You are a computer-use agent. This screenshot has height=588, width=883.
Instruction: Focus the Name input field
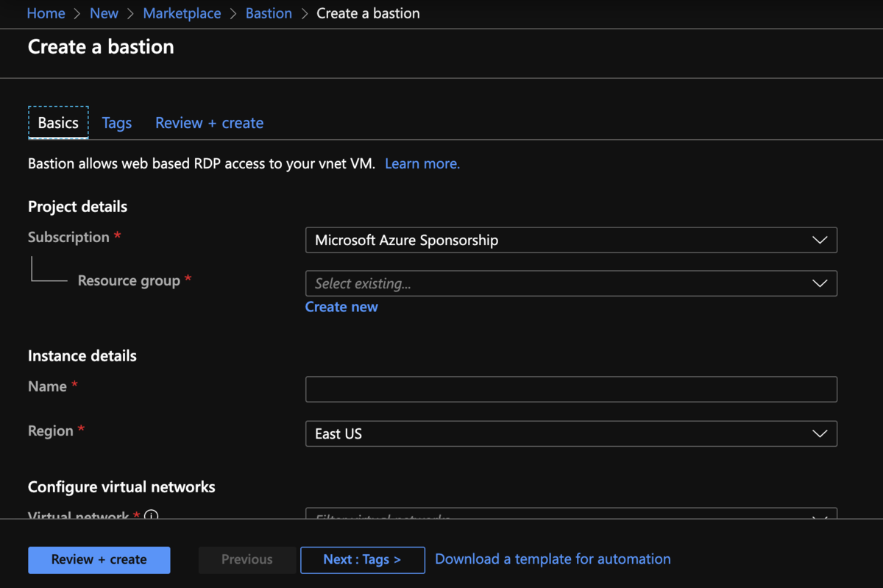(x=571, y=389)
